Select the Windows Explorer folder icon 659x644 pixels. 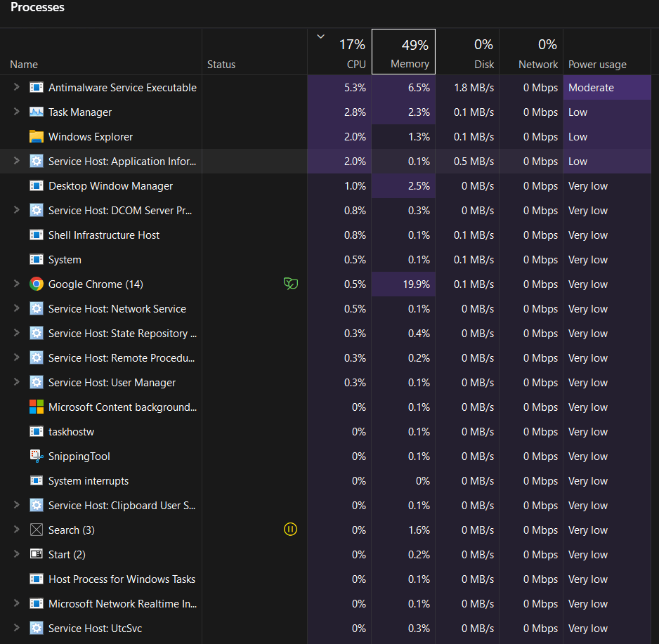click(37, 137)
